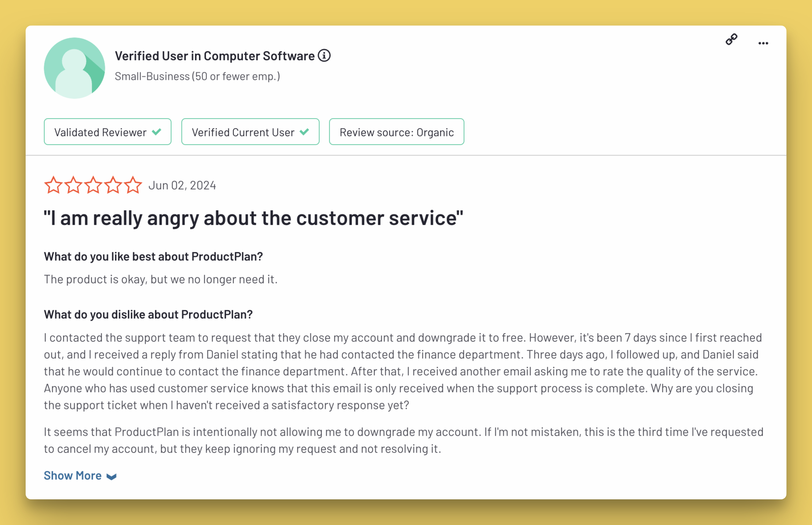Toggle the Review source Organic filter
The image size is (812, 525).
pos(396,132)
